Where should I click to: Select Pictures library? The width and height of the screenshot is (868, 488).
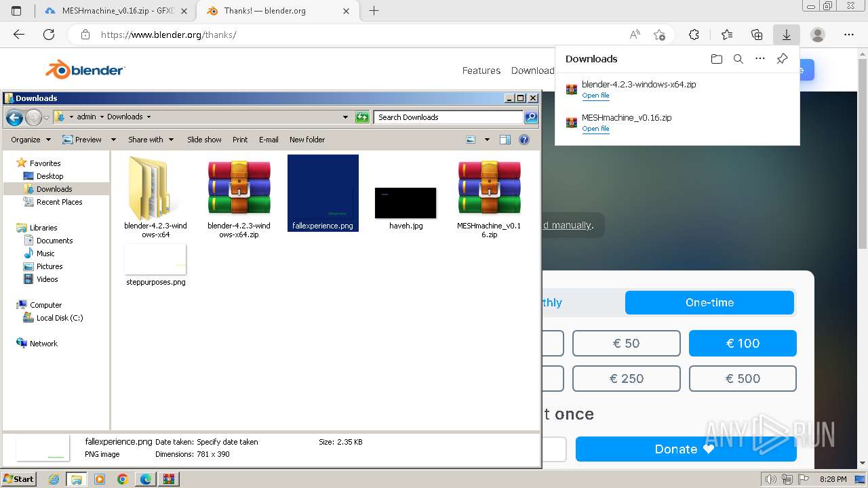pos(50,266)
